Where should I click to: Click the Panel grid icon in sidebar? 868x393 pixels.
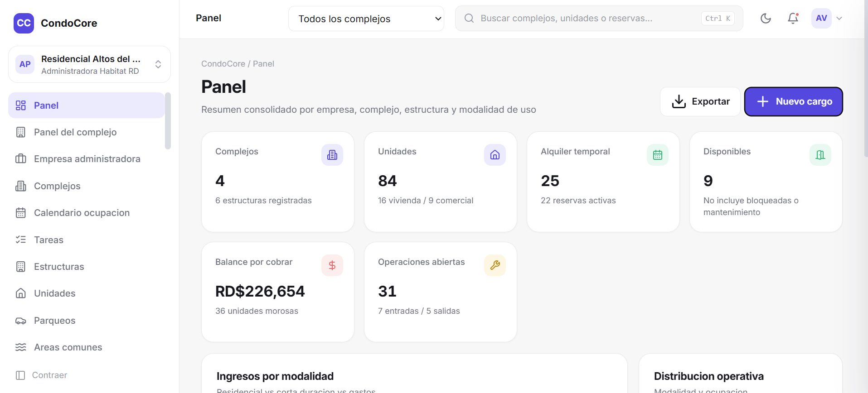[21, 105]
